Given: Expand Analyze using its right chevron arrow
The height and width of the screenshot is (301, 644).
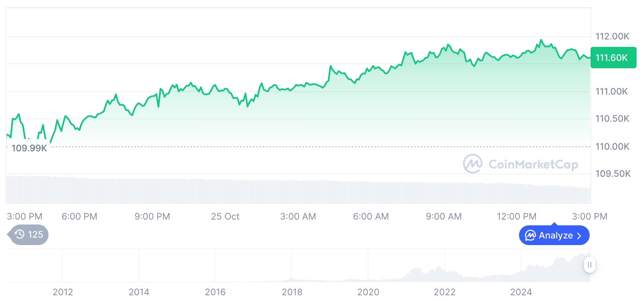Looking at the screenshot, I should [579, 236].
